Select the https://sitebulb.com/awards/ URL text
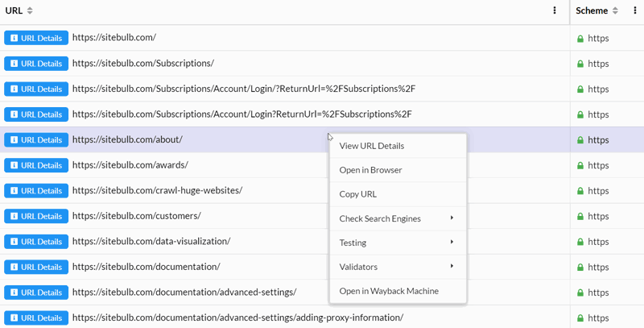This screenshot has height=328, width=644. pyautogui.click(x=130, y=165)
